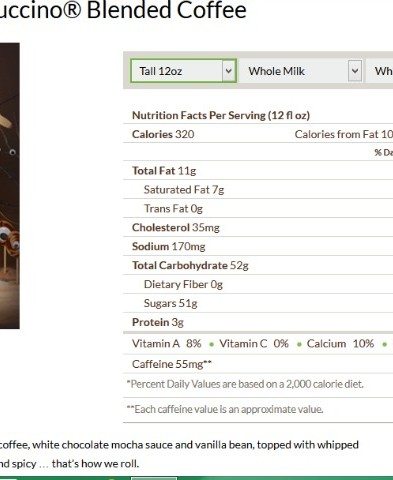The image size is (393, 480).
Task: Click the highlighted button in the bottom bar
Action: point(153,478)
